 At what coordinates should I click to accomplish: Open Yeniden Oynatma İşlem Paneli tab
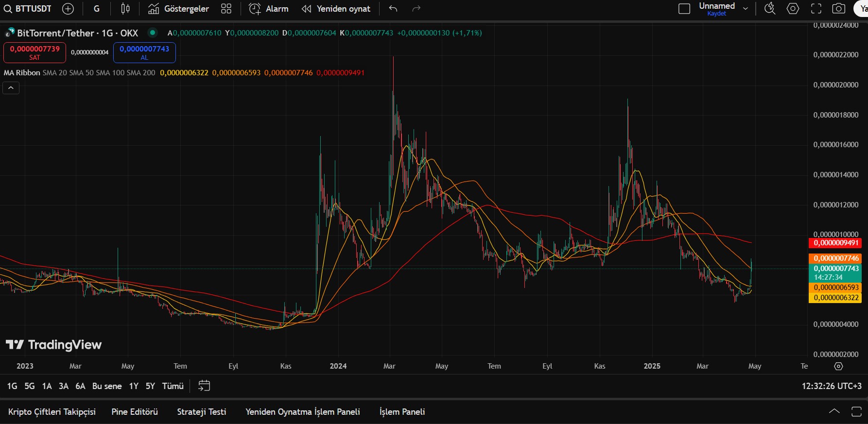click(x=303, y=412)
